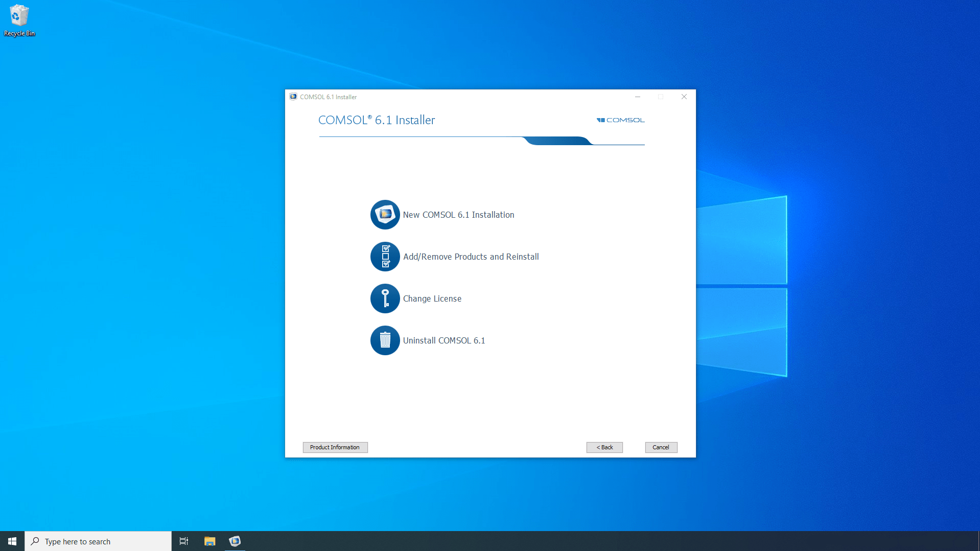Click the "Uninstall COMSOL 6.1" label

click(444, 340)
